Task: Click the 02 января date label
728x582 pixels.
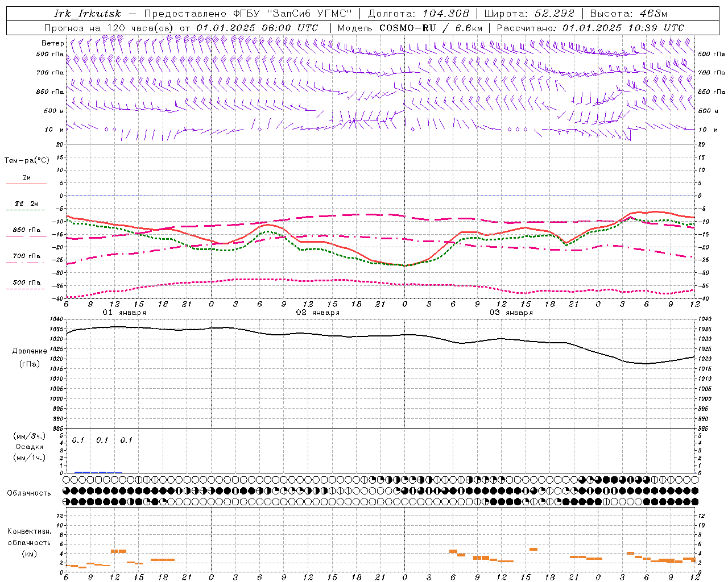Action: (x=318, y=313)
